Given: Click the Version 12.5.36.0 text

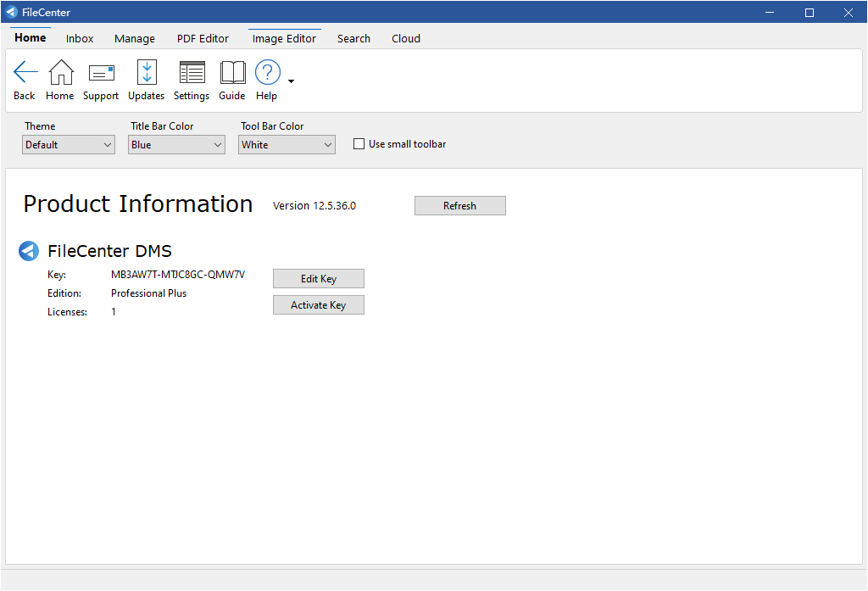Looking at the screenshot, I should click(314, 205).
